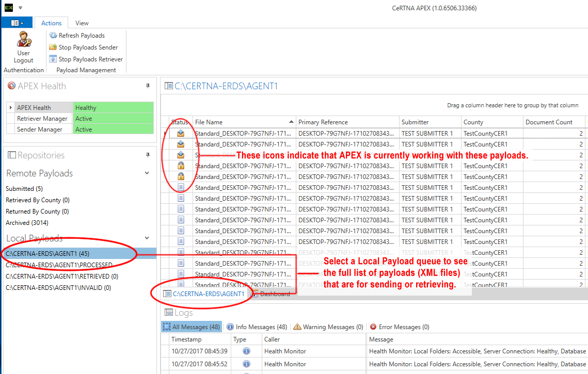Switch to the View ribbon tab
The height and width of the screenshot is (374, 588).
[82, 23]
